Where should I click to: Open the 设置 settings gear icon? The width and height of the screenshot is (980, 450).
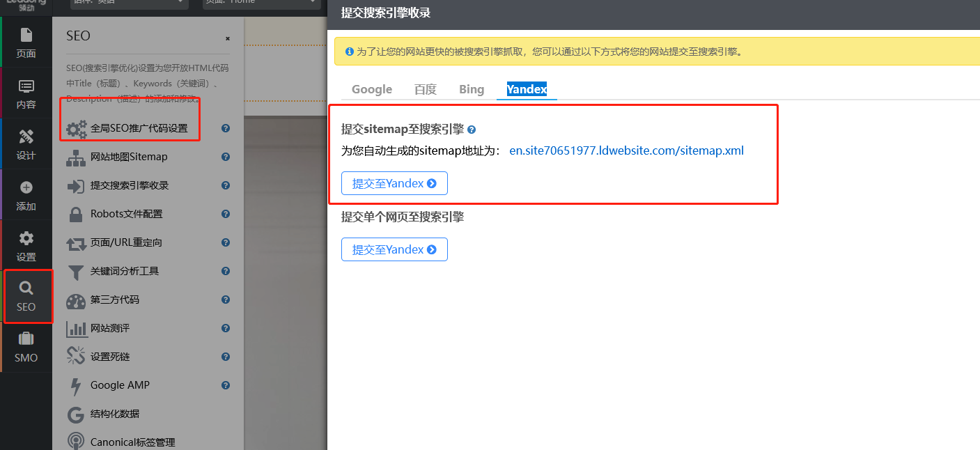26,238
